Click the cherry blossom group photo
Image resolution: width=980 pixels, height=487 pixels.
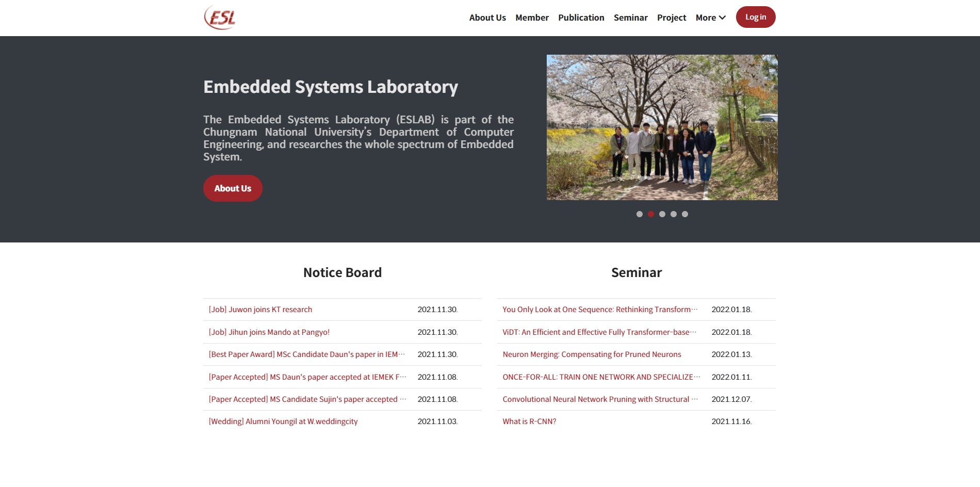(x=662, y=127)
